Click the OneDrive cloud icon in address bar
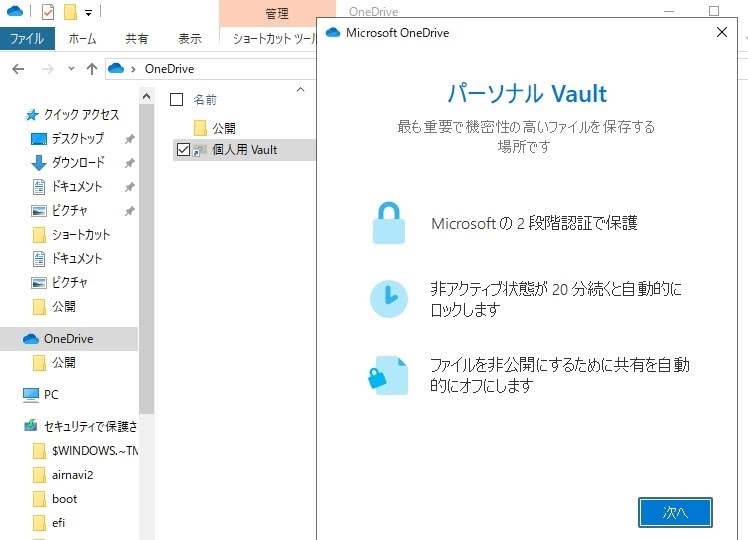Screen dimensions: 748x540 tap(116, 69)
